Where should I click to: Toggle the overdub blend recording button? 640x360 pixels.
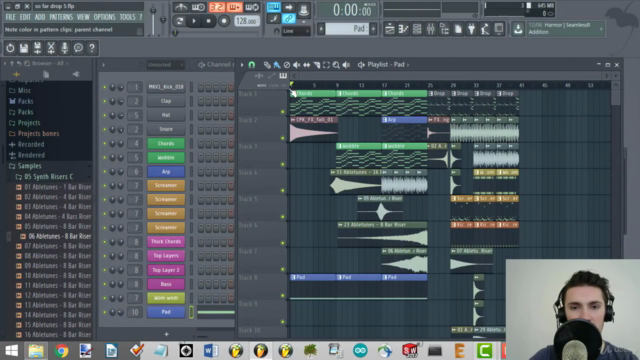[x=234, y=7]
